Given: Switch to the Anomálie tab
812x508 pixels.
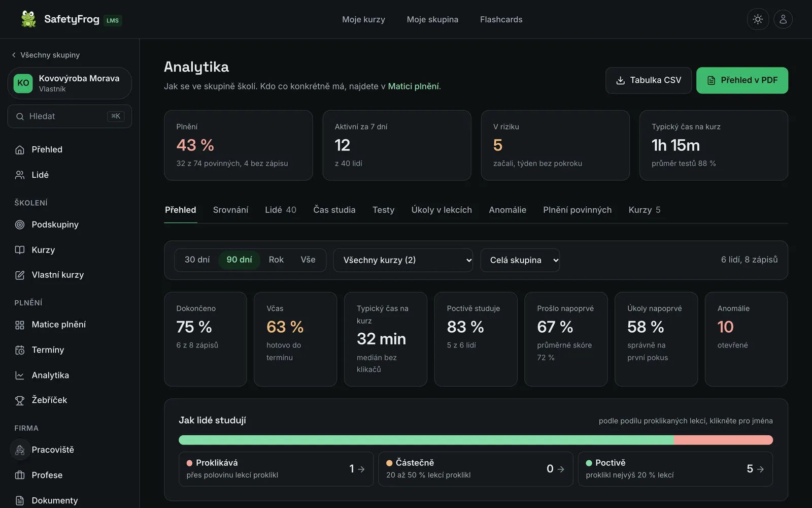Looking at the screenshot, I should click(x=507, y=210).
